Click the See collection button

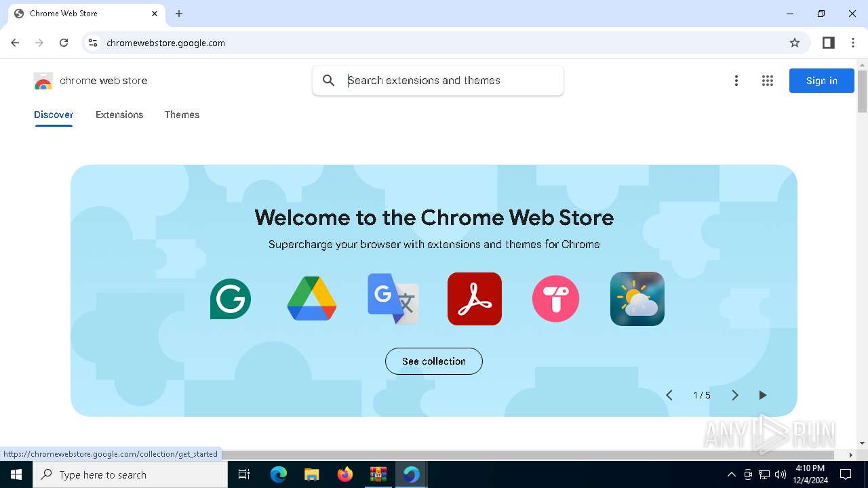tap(434, 361)
